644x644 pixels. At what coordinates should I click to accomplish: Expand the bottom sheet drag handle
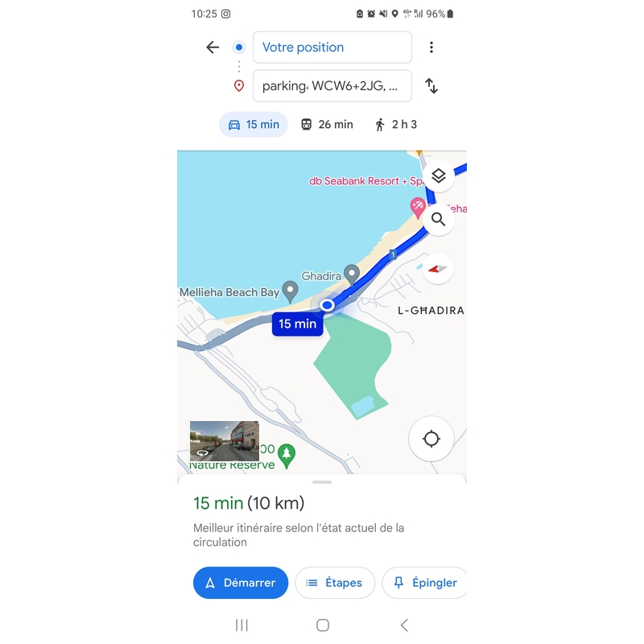(x=322, y=482)
